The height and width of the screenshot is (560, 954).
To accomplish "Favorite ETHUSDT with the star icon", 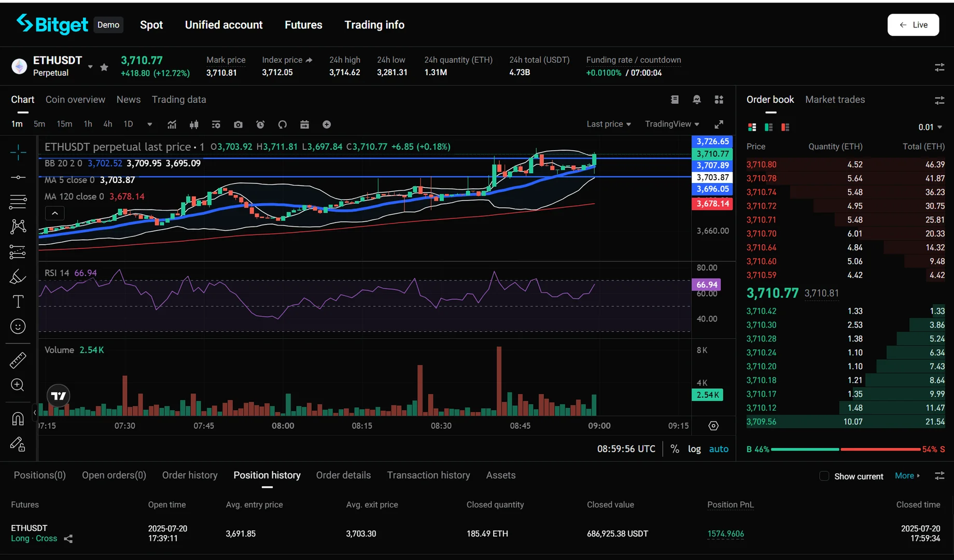I will pos(104,67).
